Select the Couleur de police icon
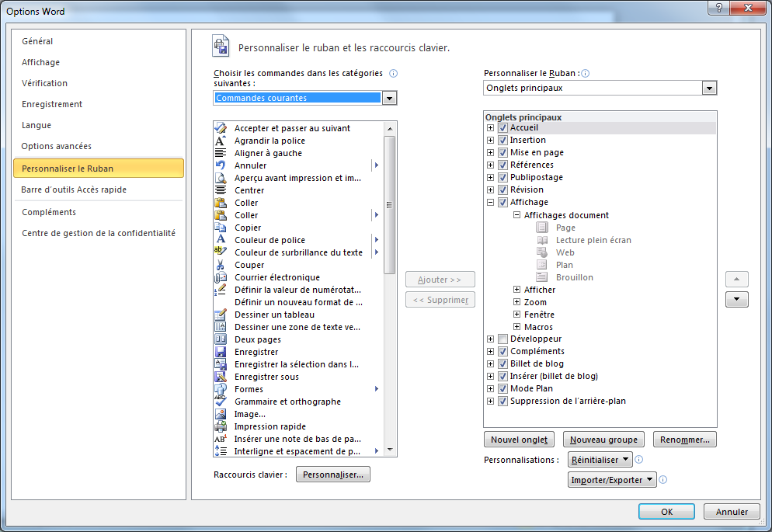Viewport: 772px width, 532px height. tap(221, 240)
